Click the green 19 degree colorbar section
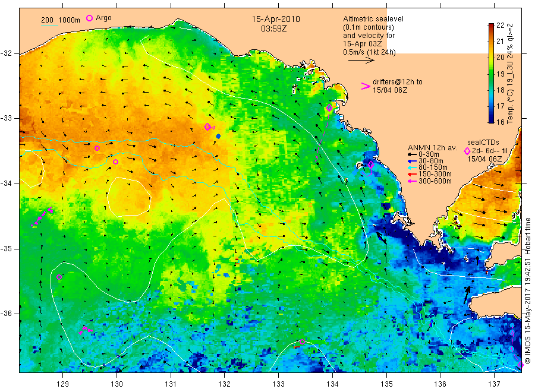This screenshot has height=392, width=535. click(492, 74)
